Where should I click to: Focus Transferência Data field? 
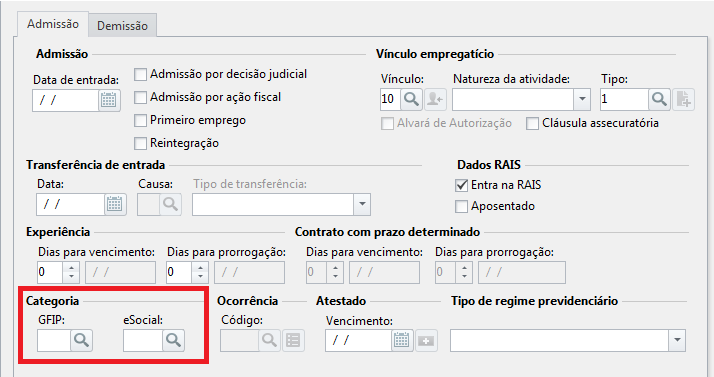click(71, 204)
